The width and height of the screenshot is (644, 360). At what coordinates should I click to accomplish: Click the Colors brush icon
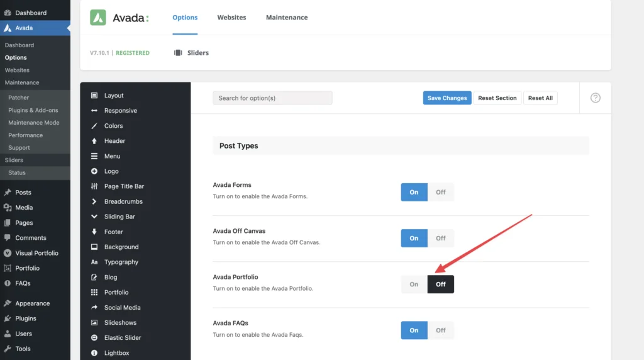(x=94, y=126)
